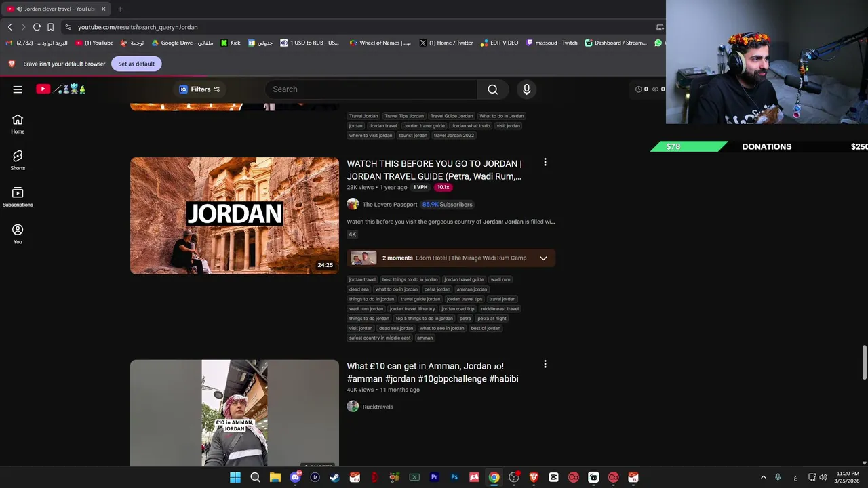This screenshot has height=488, width=868.
Task: Open the "What £10 can get in Amman" title
Action: click(x=433, y=373)
